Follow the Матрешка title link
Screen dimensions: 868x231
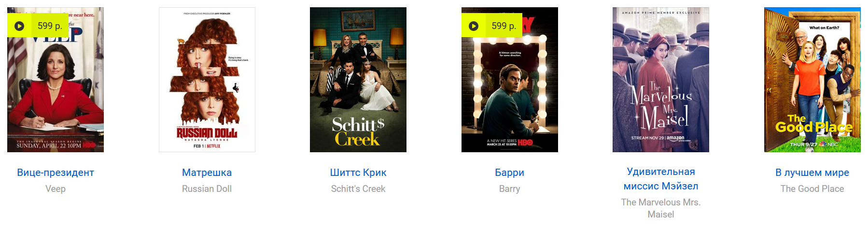[207, 173]
